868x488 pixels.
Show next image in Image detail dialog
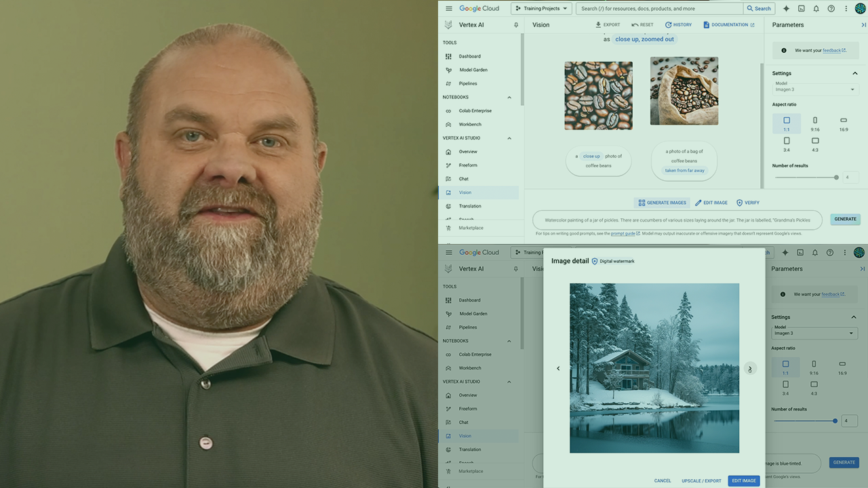pyautogui.click(x=749, y=369)
